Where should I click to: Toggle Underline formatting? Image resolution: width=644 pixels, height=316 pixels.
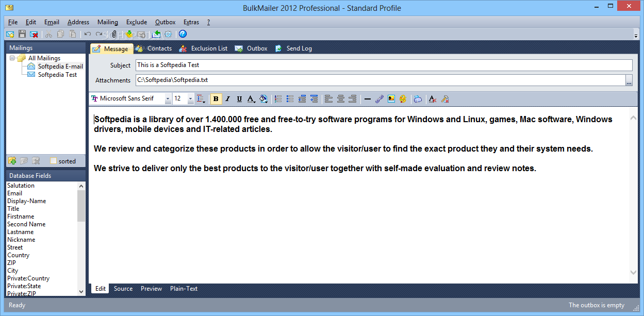click(239, 99)
